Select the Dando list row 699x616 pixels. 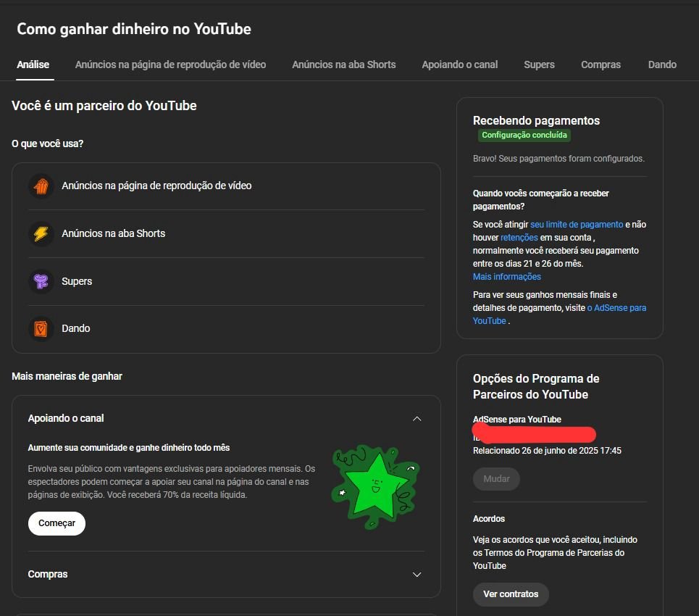coord(227,329)
